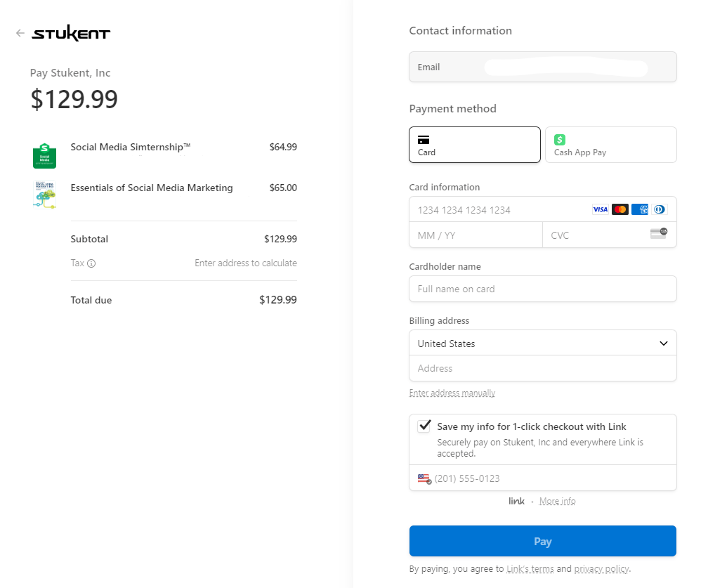This screenshot has width=708, height=588.
Task: Click the back arrow next to the logo
Action: pos(20,32)
